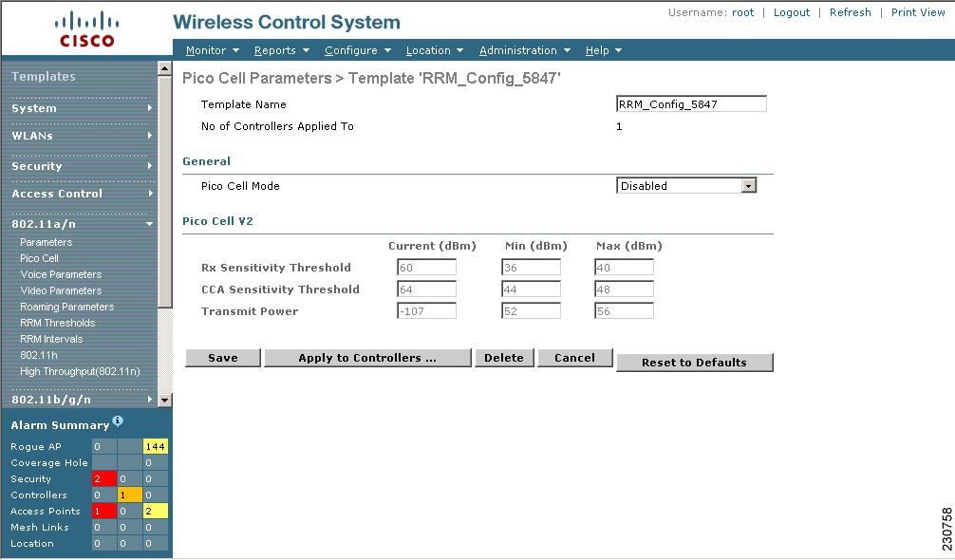955x560 pixels.
Task: Open the Print View link
Action: point(918,12)
